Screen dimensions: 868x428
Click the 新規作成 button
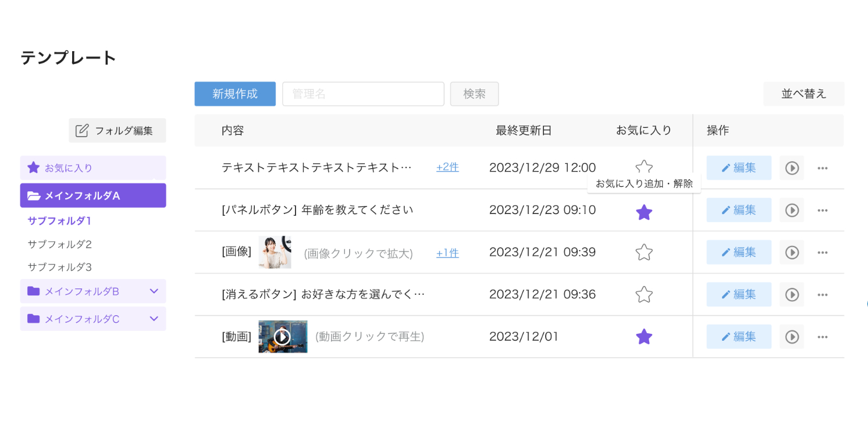235,94
